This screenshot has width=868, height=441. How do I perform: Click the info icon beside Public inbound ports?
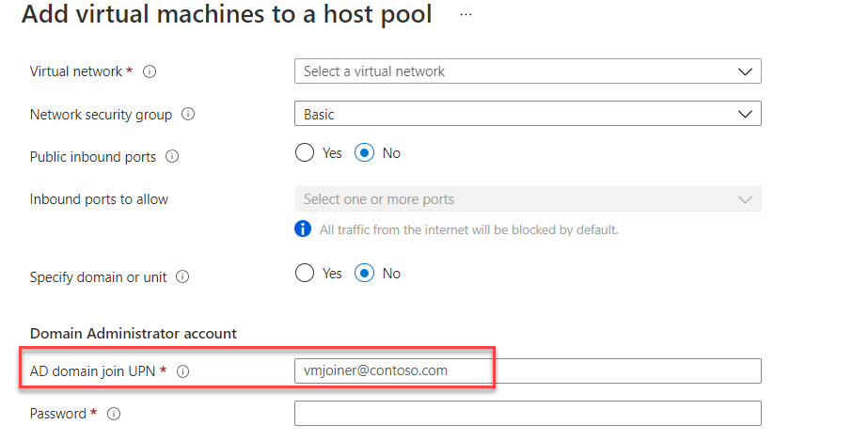coord(171,157)
